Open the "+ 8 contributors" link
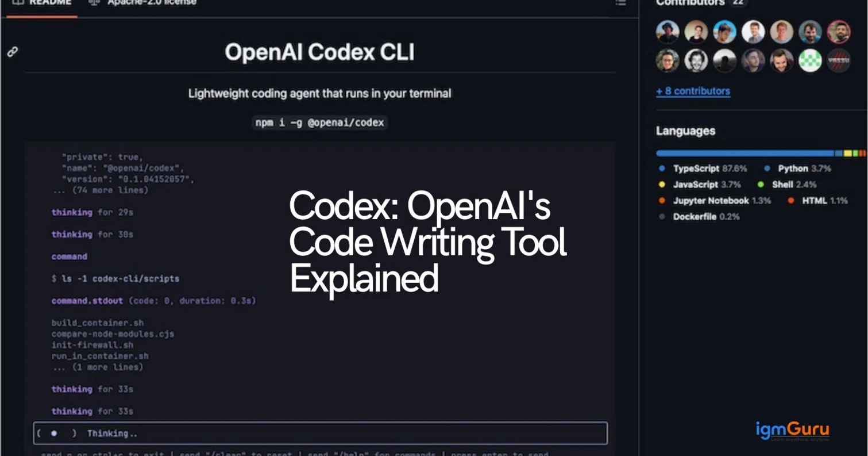The width and height of the screenshot is (868, 456). coord(693,91)
